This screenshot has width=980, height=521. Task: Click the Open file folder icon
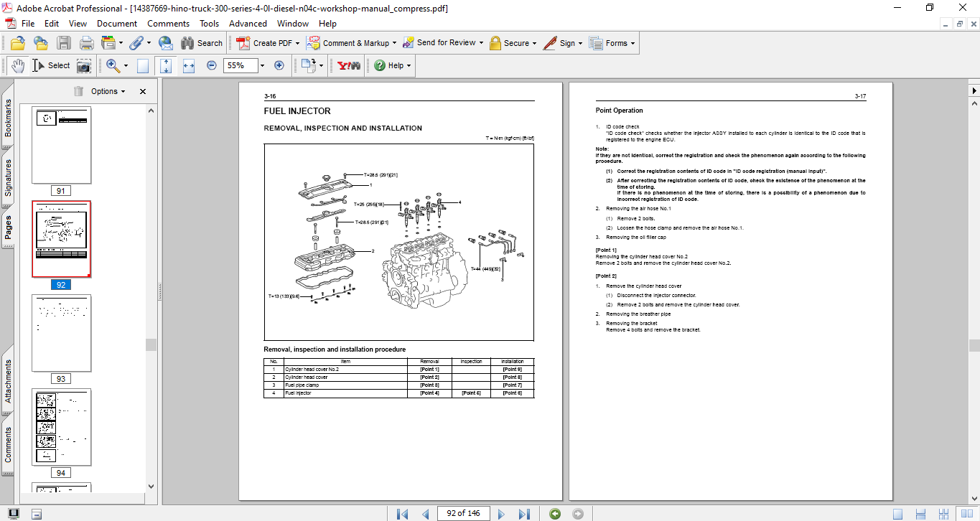click(17, 43)
